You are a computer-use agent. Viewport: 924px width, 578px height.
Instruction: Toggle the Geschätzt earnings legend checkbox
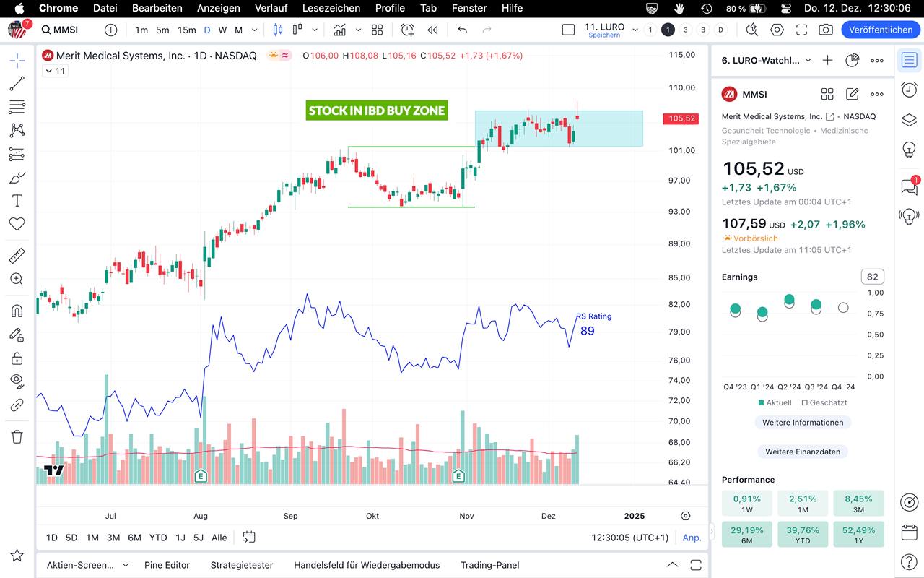[805, 402]
